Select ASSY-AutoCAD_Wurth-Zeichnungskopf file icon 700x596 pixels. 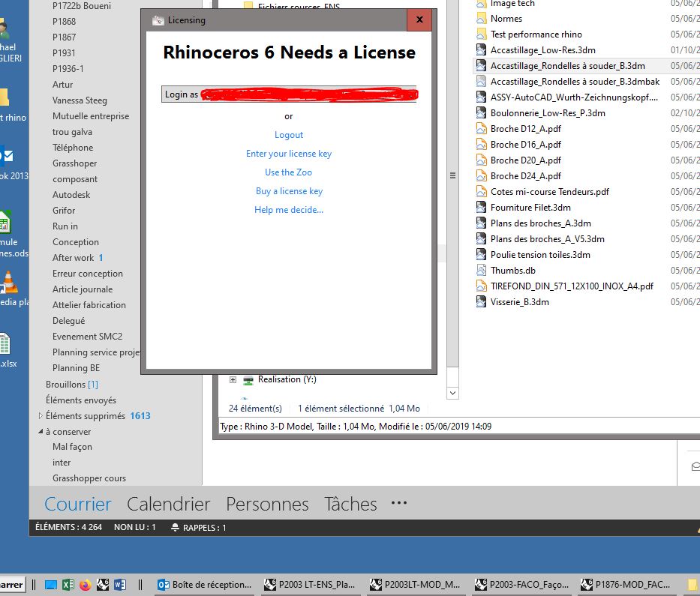point(481,97)
